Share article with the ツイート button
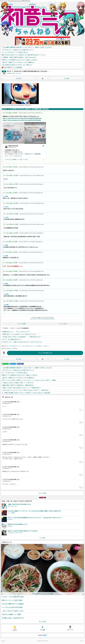Screen dimensions: 85x644 coord(13,364)
